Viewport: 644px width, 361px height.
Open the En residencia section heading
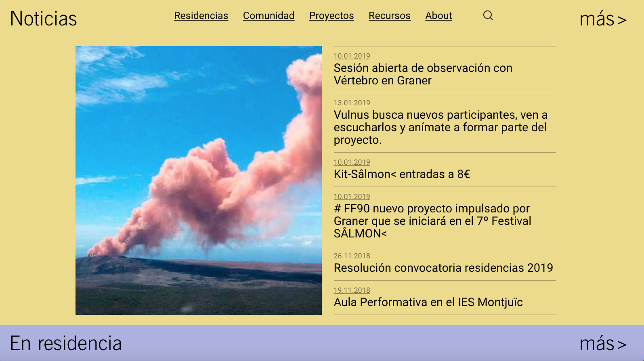pos(66,343)
